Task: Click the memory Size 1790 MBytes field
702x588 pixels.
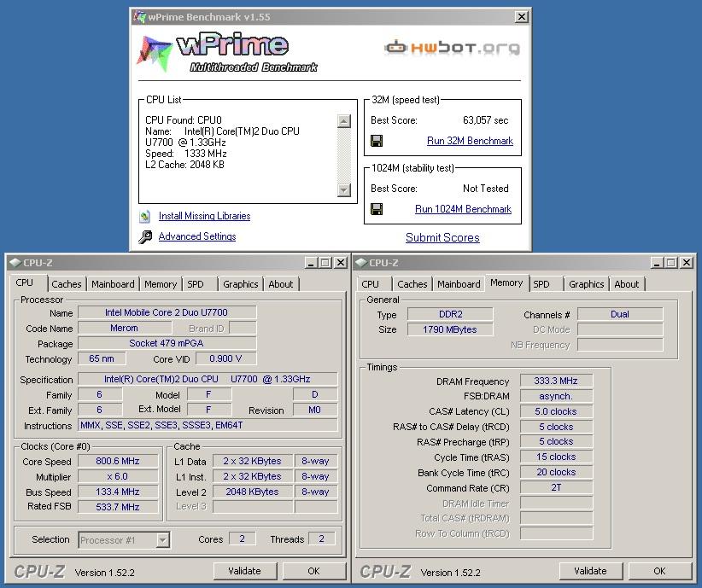Action: [x=450, y=329]
